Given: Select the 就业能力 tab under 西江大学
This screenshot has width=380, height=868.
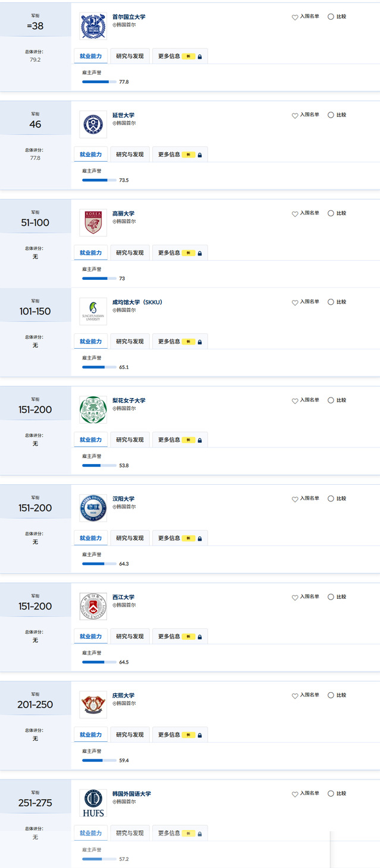Looking at the screenshot, I should (91, 636).
